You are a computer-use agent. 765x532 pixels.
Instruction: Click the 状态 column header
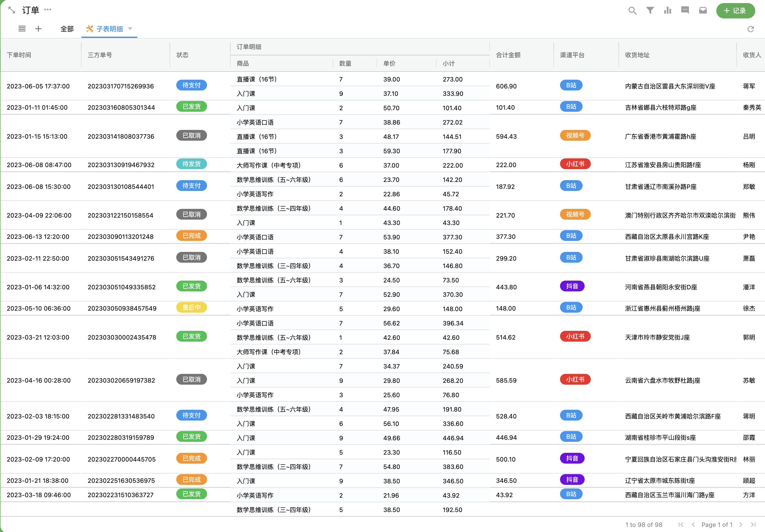coord(182,55)
